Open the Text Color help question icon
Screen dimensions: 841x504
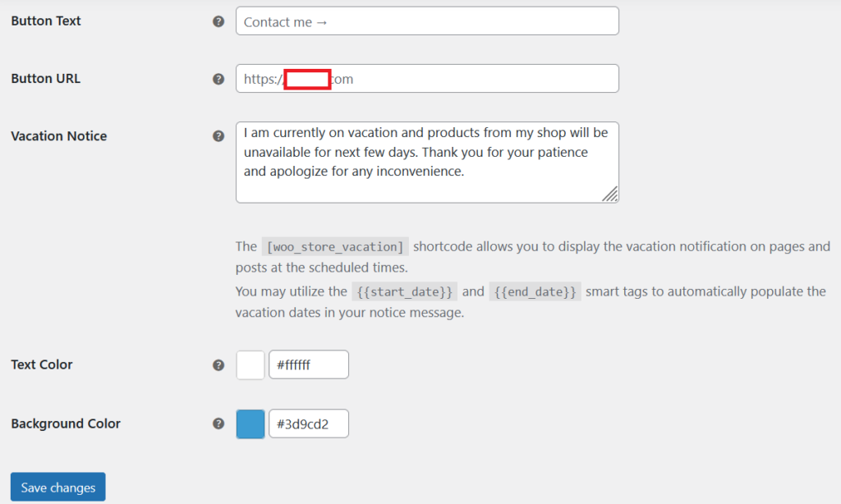coord(218,365)
